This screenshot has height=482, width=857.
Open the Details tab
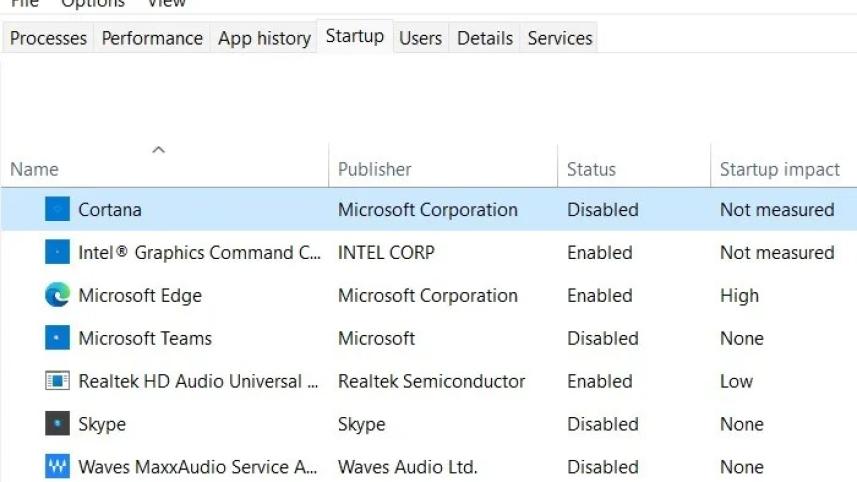tap(485, 38)
